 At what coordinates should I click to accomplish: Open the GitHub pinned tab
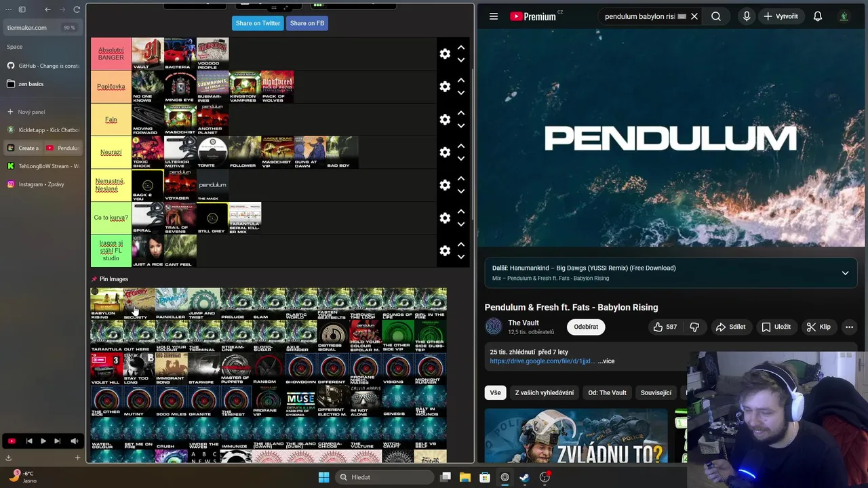(x=42, y=66)
